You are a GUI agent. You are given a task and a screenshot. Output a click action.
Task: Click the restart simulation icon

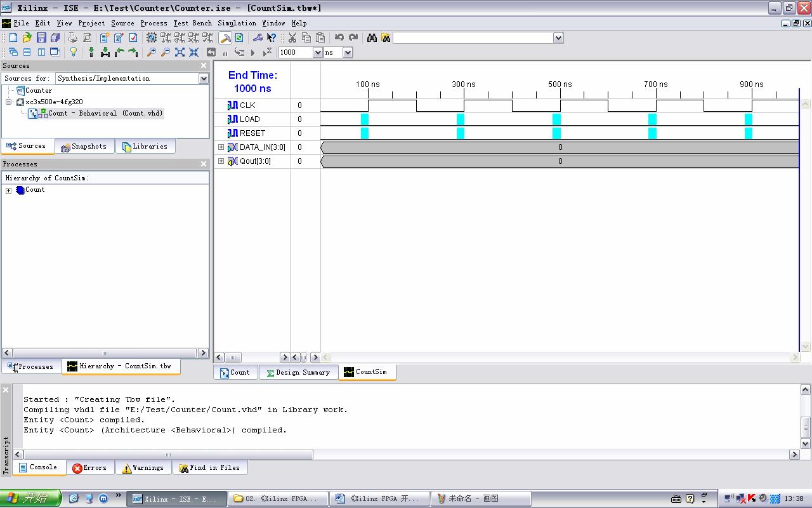212,52
